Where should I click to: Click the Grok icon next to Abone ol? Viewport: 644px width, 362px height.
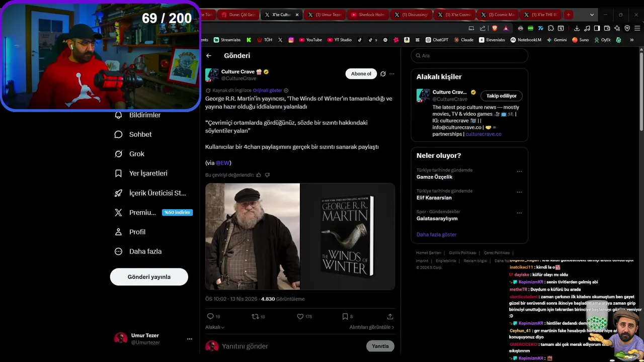click(x=383, y=74)
